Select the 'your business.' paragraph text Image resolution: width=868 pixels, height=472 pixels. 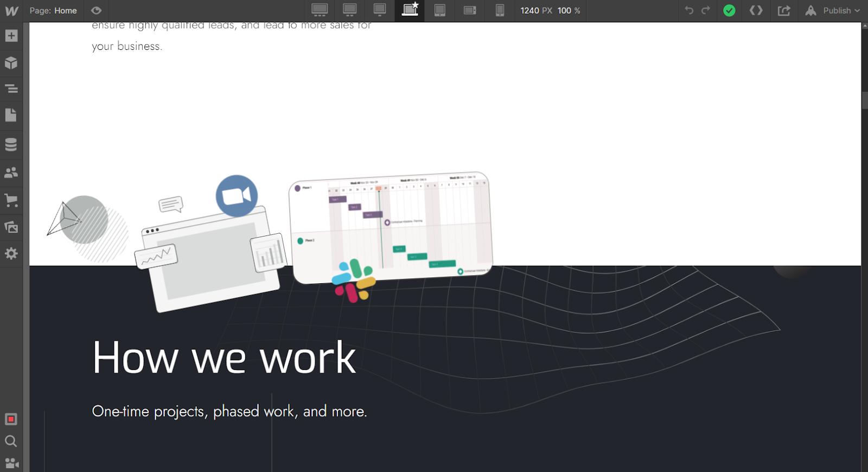click(127, 46)
